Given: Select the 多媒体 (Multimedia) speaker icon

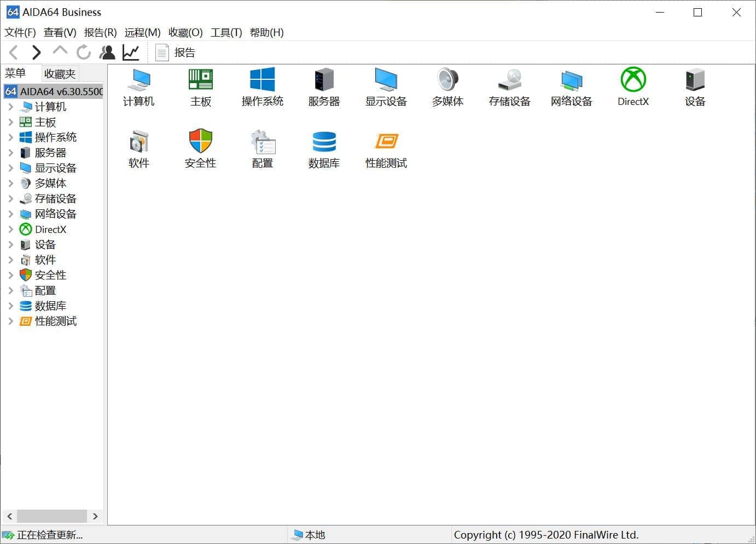Looking at the screenshot, I should click(447, 87).
